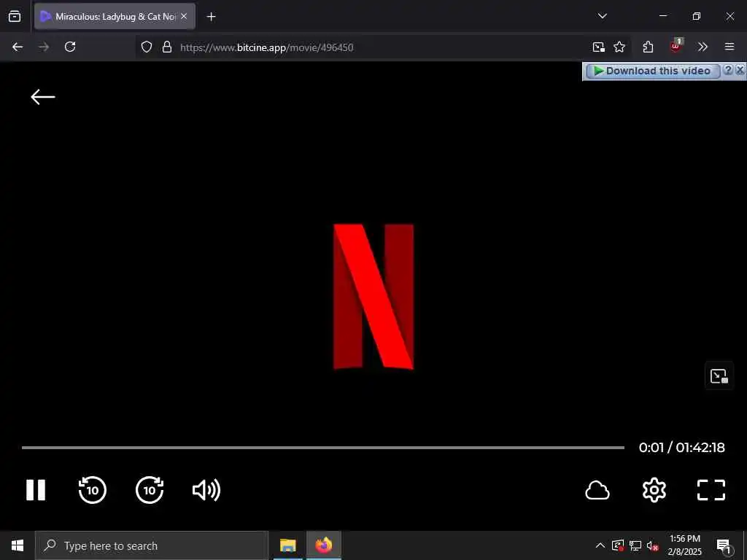The width and height of the screenshot is (747, 560).
Task: Pause the video playback
Action: click(x=36, y=490)
